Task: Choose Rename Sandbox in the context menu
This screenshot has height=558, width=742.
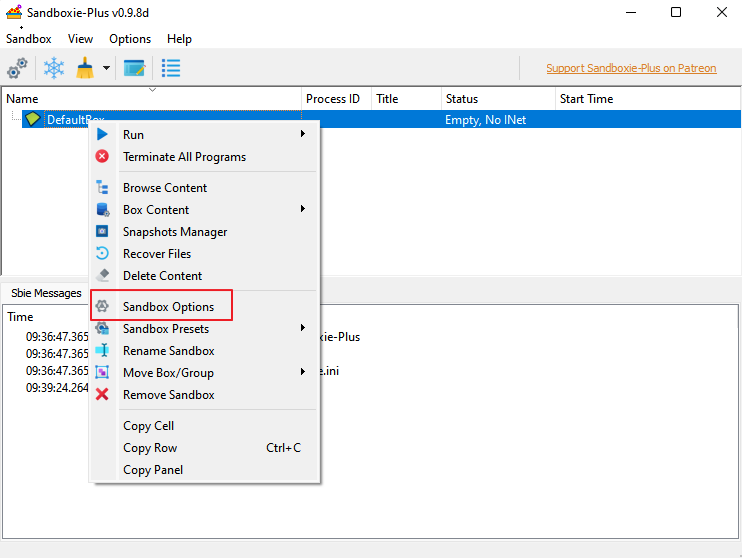Action: pyautogui.click(x=168, y=351)
